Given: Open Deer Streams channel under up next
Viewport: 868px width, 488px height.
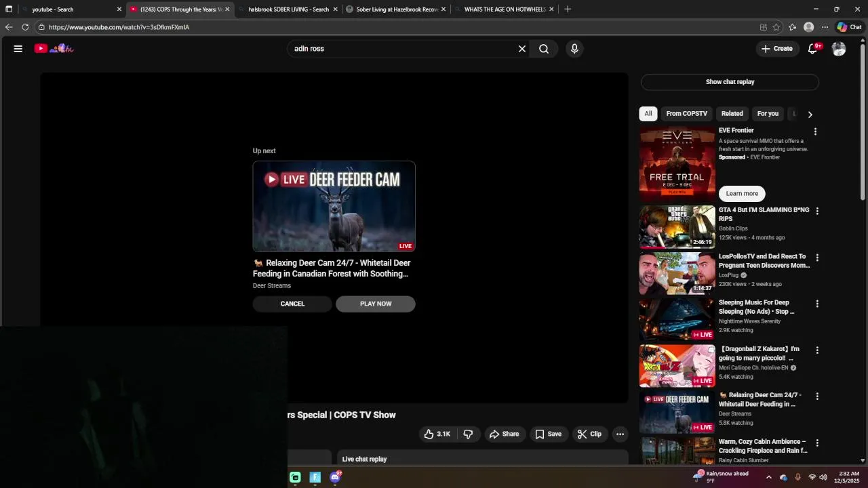Looking at the screenshot, I should [272, 286].
